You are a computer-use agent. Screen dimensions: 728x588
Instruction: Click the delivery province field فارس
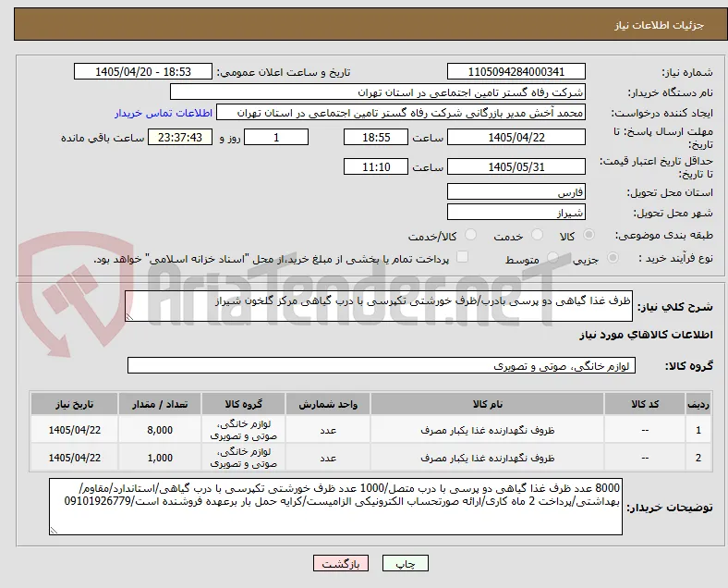point(516,191)
